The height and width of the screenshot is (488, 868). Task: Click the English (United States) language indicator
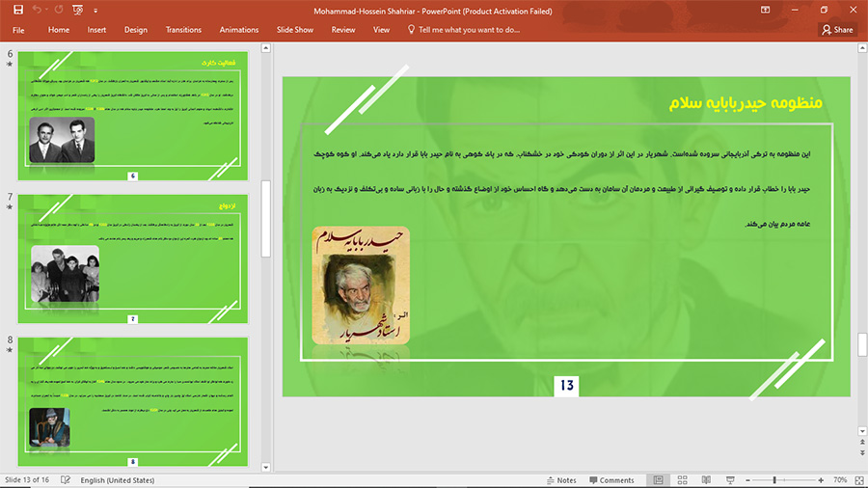click(x=117, y=480)
